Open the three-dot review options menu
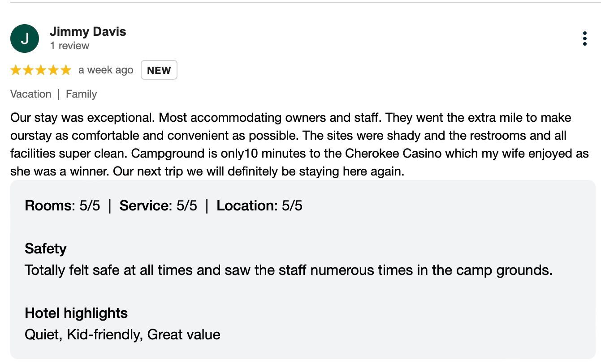Viewport: 601px width, 364px height. click(x=584, y=39)
